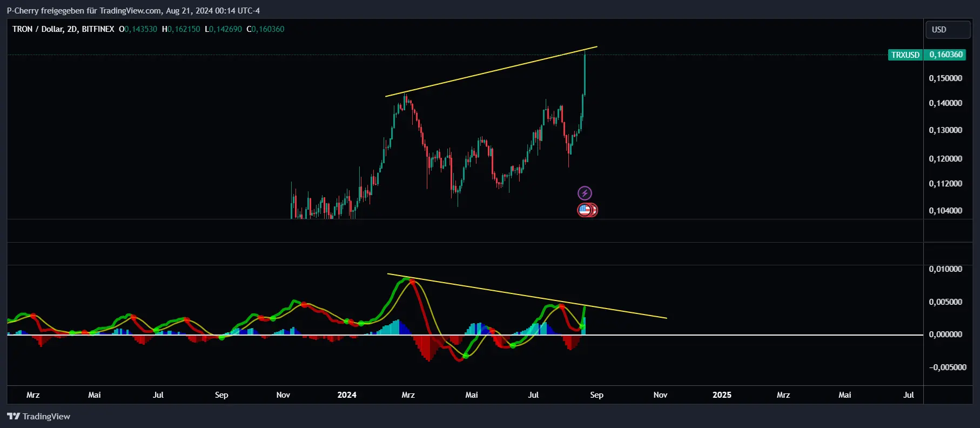
Task: Click the 0,130000 price axis label
Action: coord(945,130)
